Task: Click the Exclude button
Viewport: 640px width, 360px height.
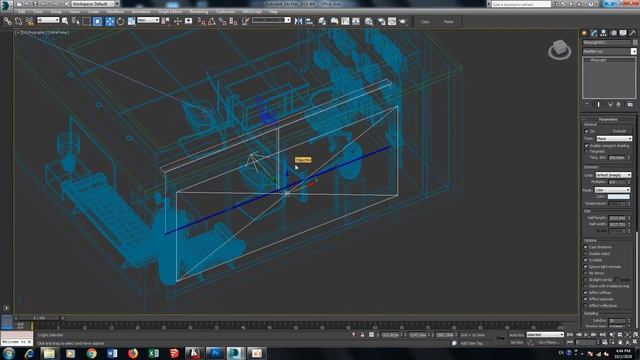Action: [619, 131]
